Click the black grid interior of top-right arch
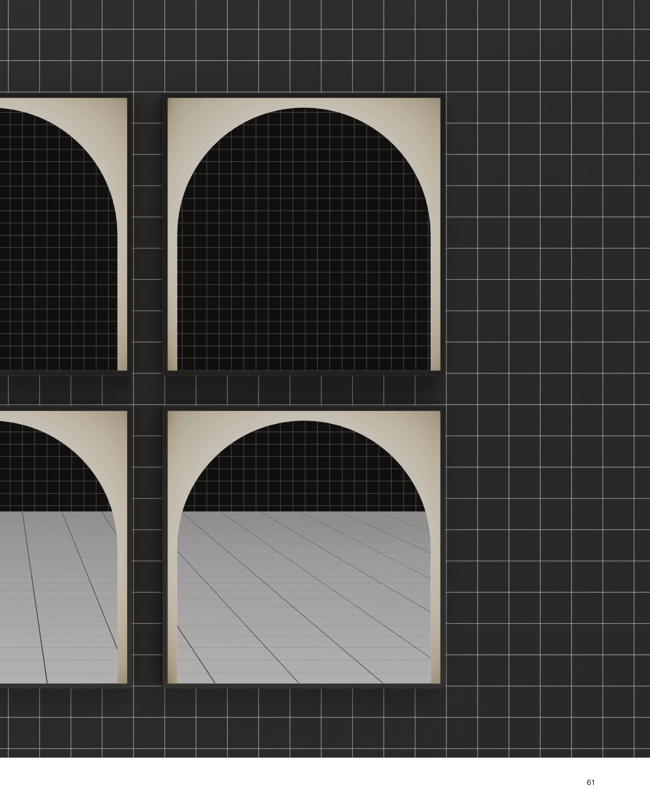The width and height of the screenshot is (650, 812). pos(304,245)
